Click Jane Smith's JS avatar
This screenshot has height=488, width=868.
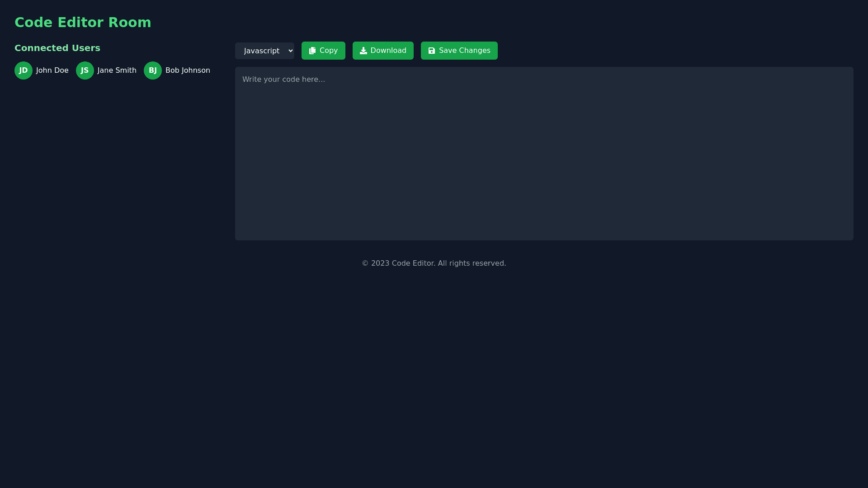point(85,70)
